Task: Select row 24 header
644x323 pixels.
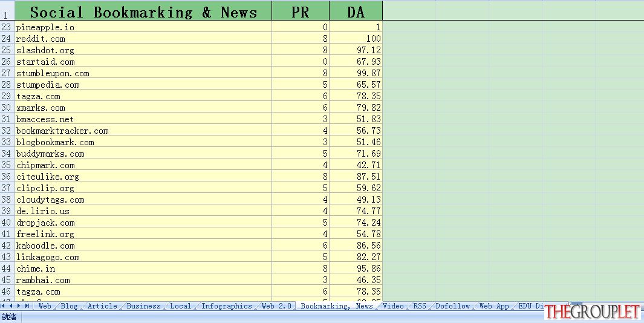Action: pyautogui.click(x=7, y=39)
